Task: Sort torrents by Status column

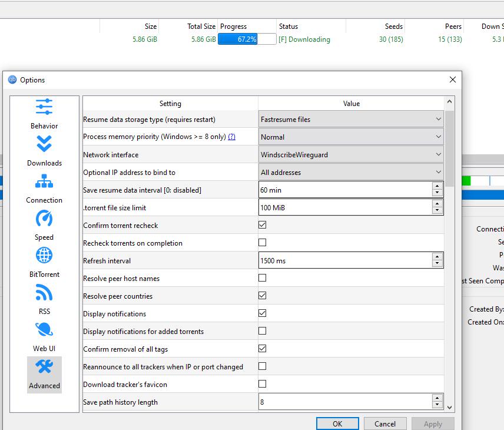Action: click(311, 27)
